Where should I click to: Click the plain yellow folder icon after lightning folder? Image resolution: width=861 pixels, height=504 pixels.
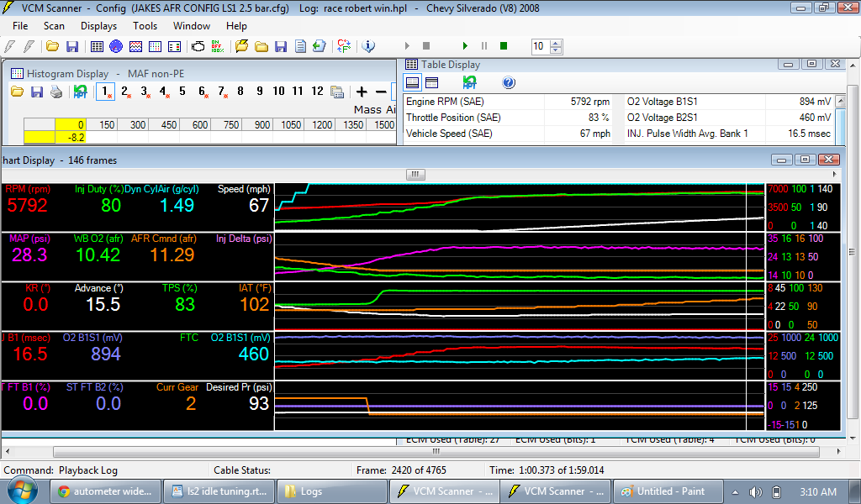pos(261,46)
